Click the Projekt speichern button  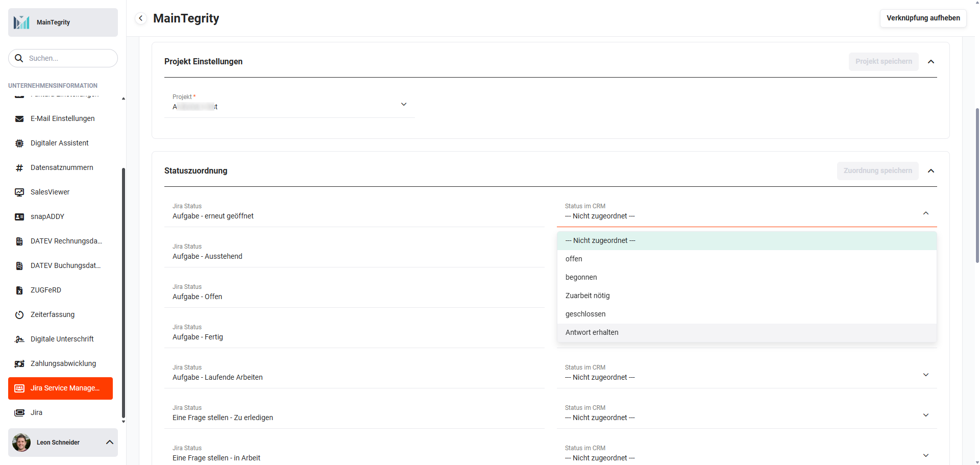coord(884,61)
